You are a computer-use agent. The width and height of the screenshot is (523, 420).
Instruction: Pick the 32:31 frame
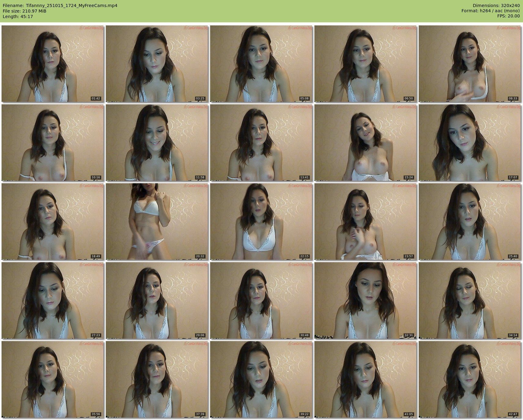(x=365, y=300)
